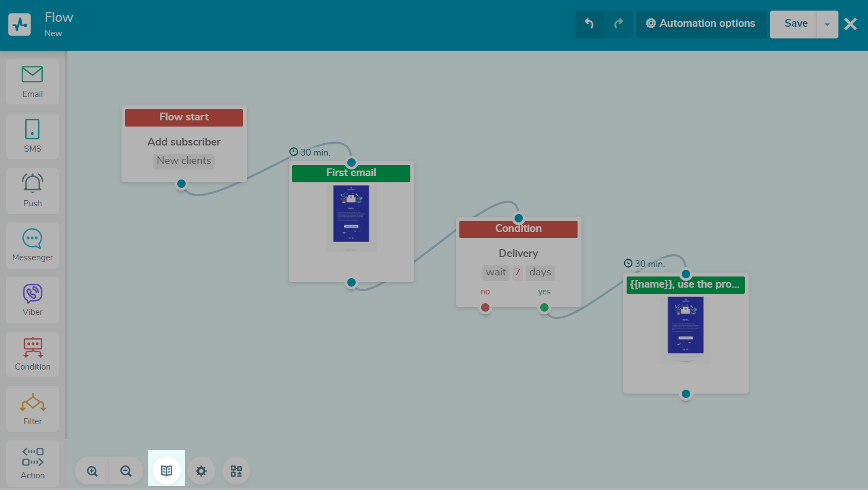This screenshot has width=868, height=490.
Task: Select the Viber block
Action: click(32, 300)
